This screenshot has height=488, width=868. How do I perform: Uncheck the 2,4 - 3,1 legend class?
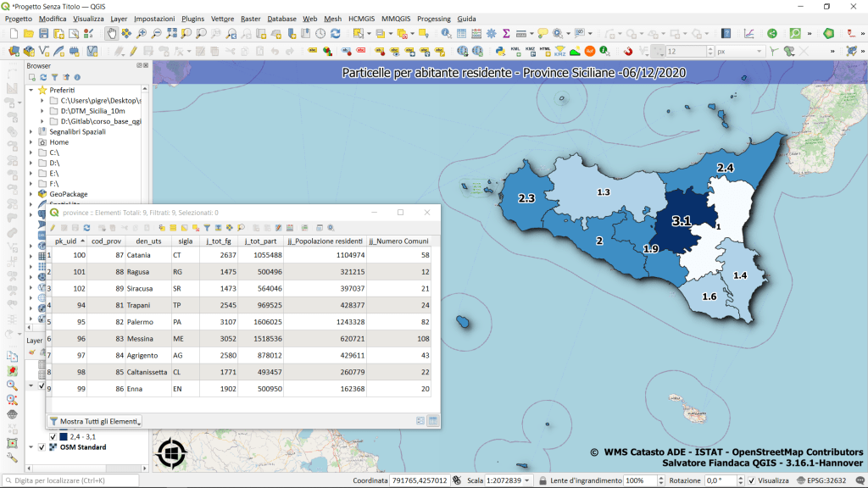pyautogui.click(x=53, y=436)
